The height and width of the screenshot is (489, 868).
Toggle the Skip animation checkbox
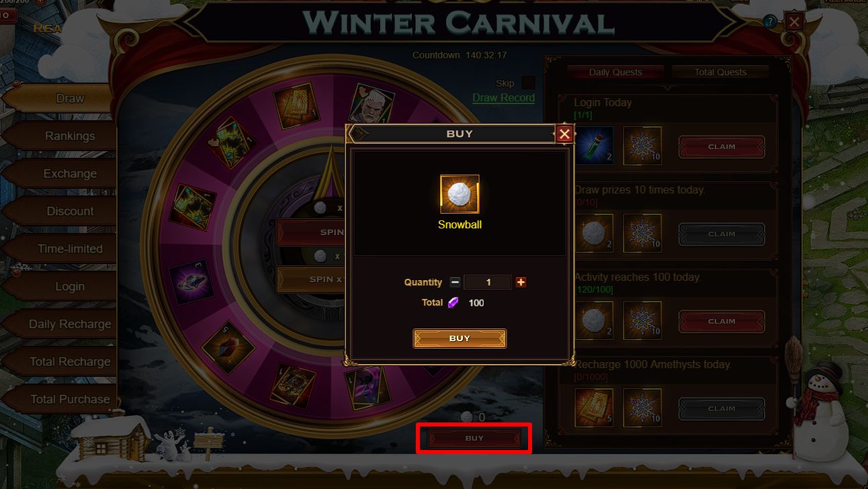click(529, 83)
